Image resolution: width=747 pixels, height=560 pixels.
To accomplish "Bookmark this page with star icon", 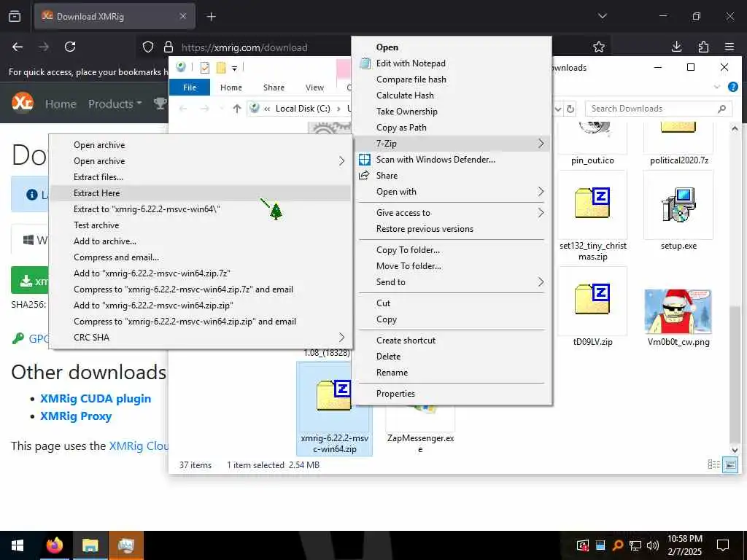I will click(x=599, y=47).
